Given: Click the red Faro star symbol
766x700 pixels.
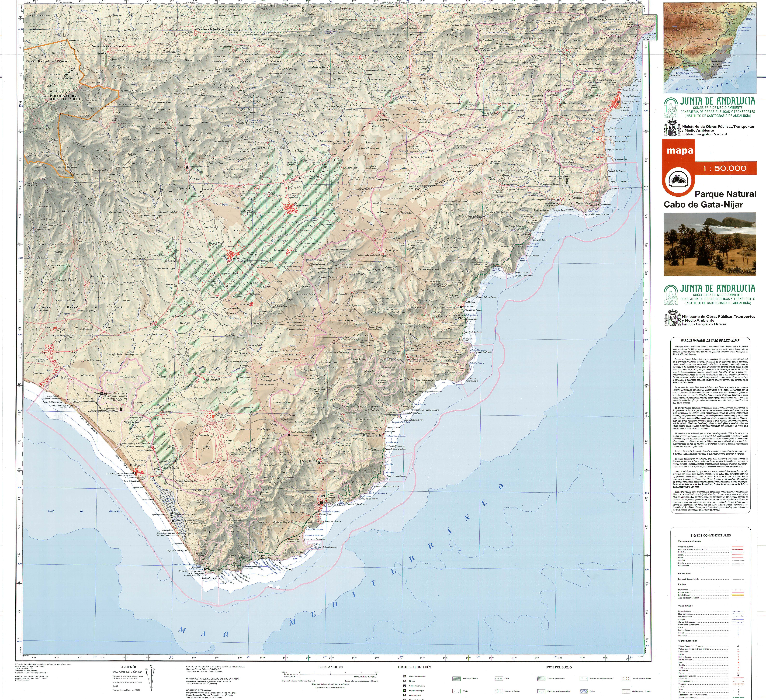Looking at the screenshot, I should pyautogui.click(x=738, y=662).
